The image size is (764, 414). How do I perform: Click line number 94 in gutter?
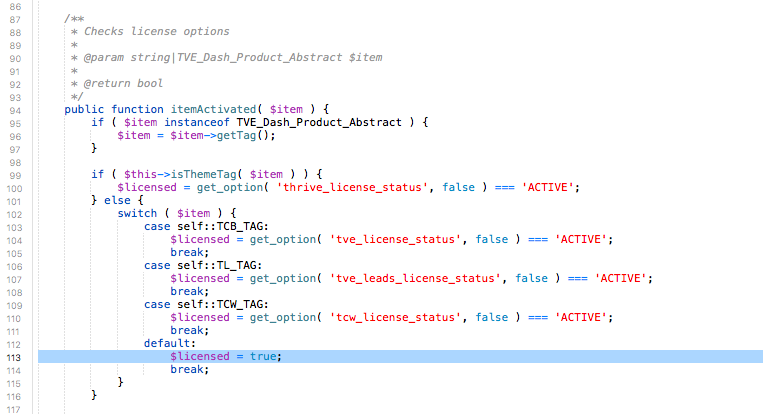[15, 111]
